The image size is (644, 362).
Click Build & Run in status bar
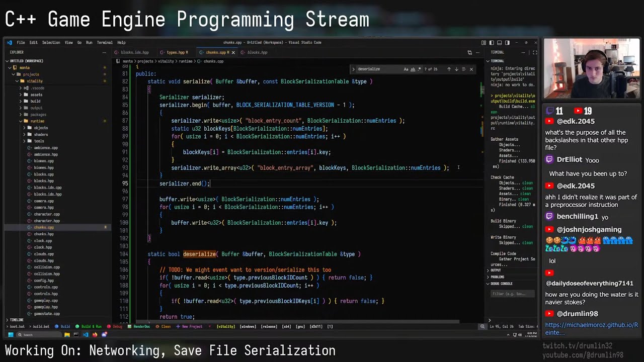89,326
